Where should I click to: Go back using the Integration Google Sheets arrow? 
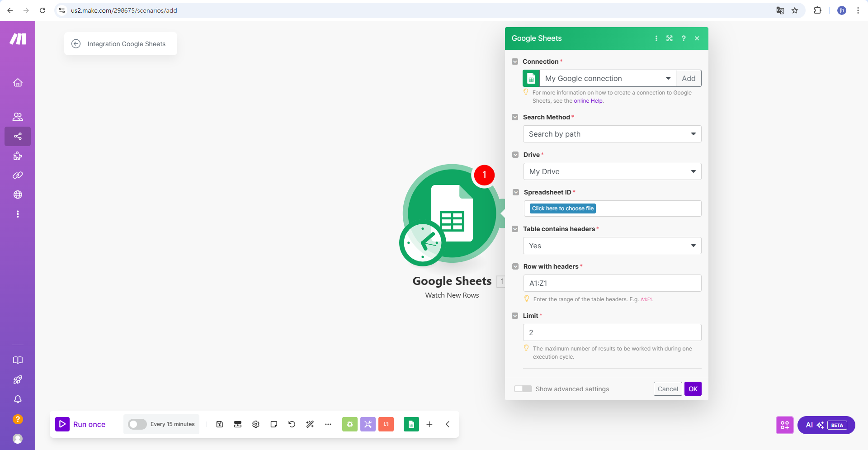[x=76, y=44]
